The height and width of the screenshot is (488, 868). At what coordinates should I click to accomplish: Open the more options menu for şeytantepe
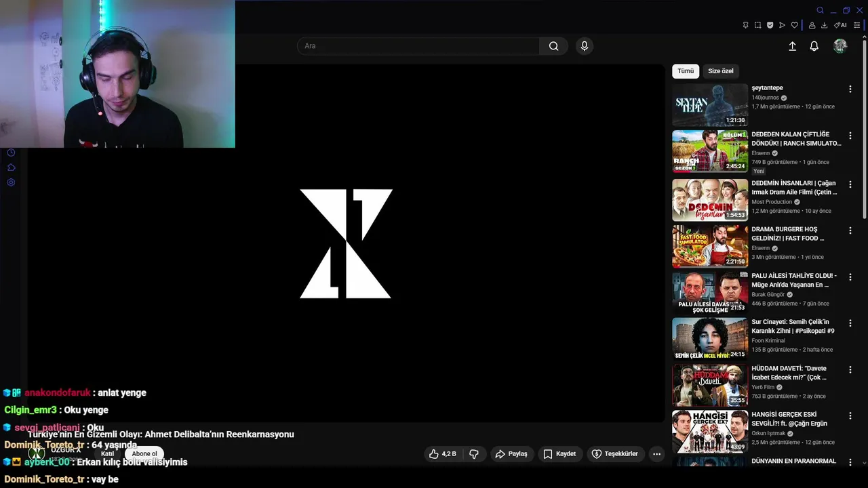point(850,89)
